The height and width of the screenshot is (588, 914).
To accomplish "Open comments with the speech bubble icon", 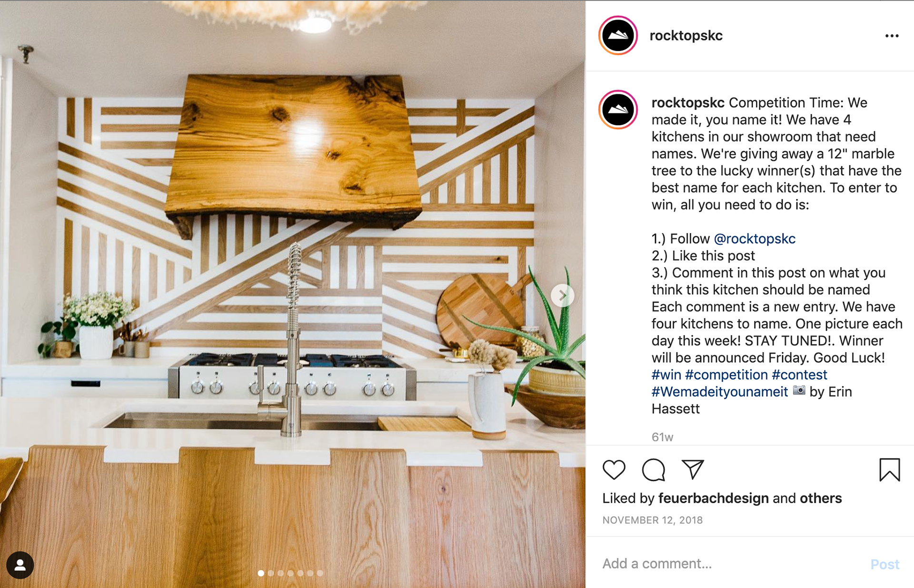I will (x=653, y=469).
